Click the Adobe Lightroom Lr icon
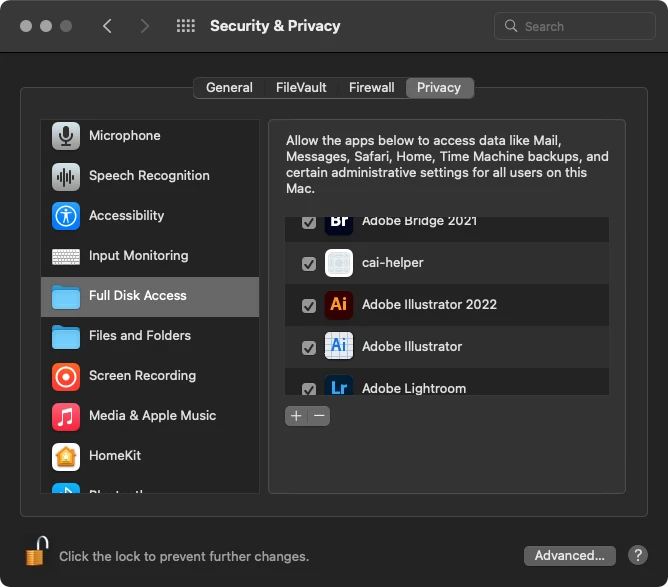Screen dimensions: 668x587 coord(339,385)
